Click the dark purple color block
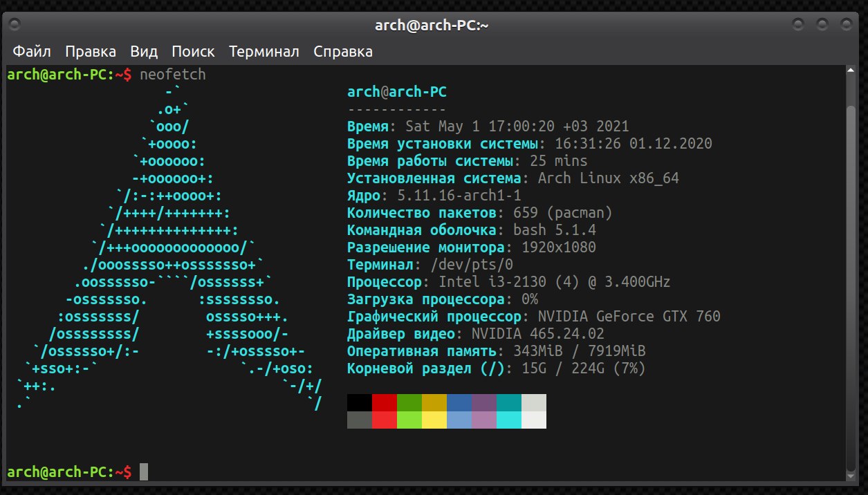The width and height of the screenshot is (868, 495). pos(484,403)
